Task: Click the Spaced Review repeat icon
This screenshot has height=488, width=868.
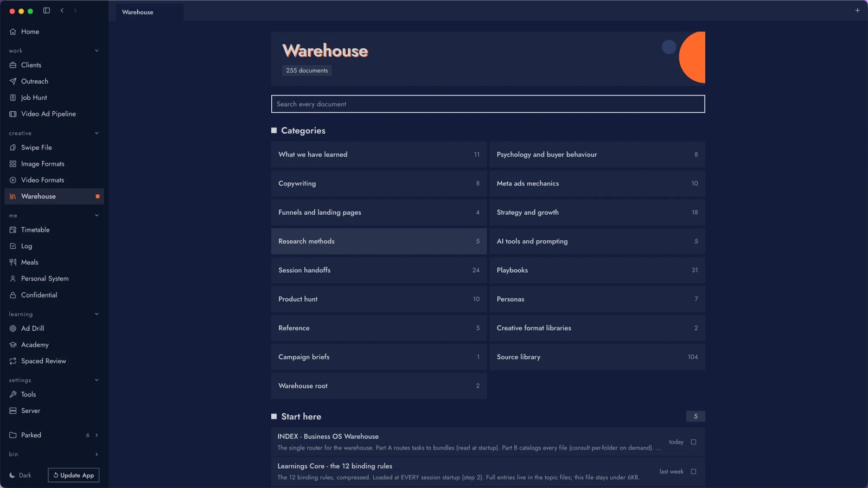Action: coord(13,361)
